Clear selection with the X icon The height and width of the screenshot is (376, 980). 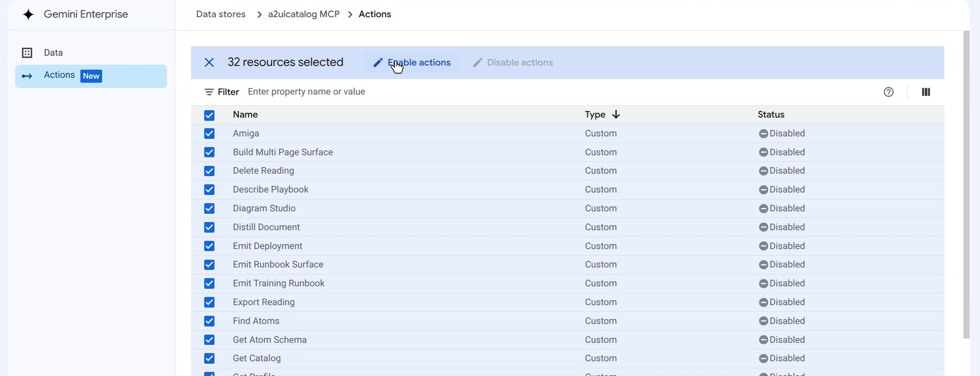point(209,63)
